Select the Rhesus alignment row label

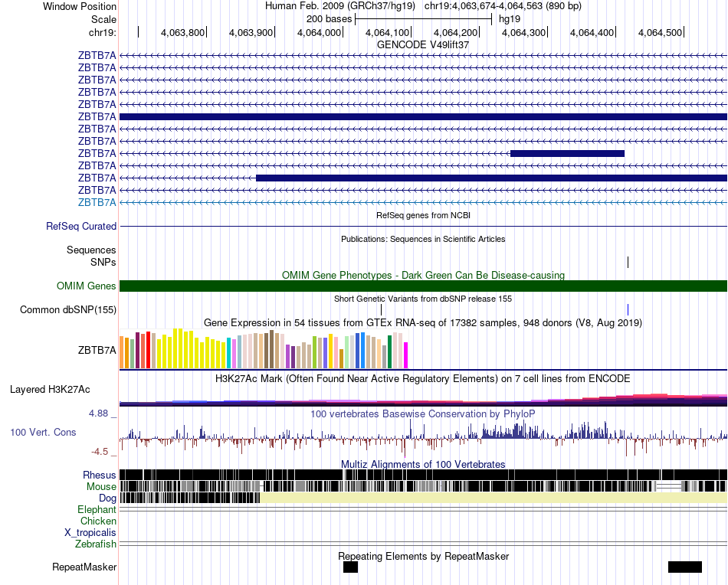coord(100,475)
